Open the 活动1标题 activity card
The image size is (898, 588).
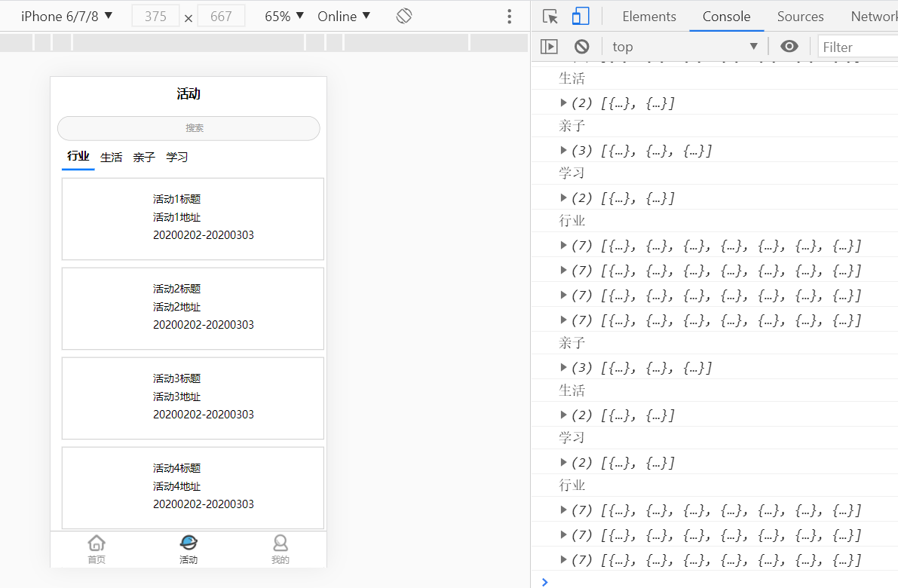click(x=193, y=219)
